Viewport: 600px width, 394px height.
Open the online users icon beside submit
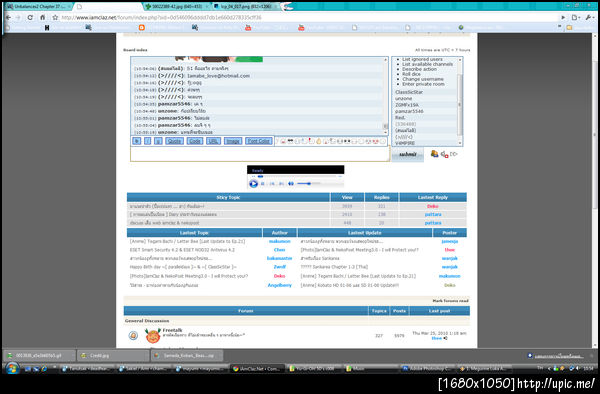[434, 154]
